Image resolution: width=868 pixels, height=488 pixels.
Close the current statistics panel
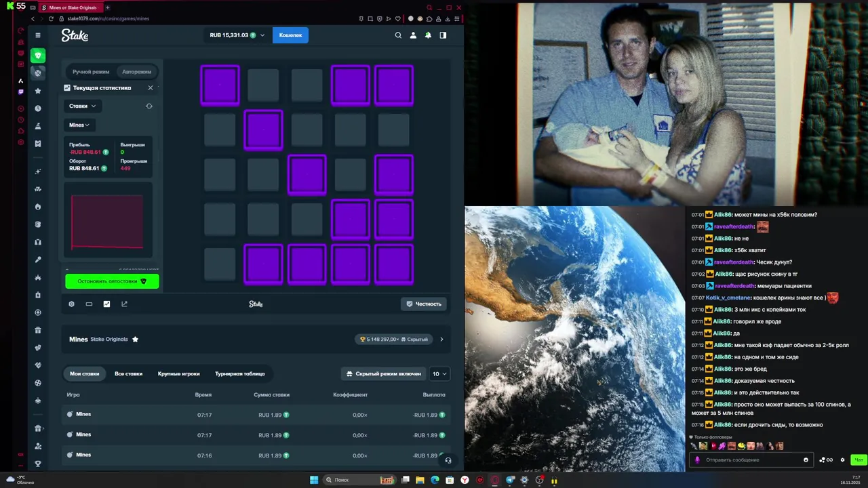coord(151,87)
